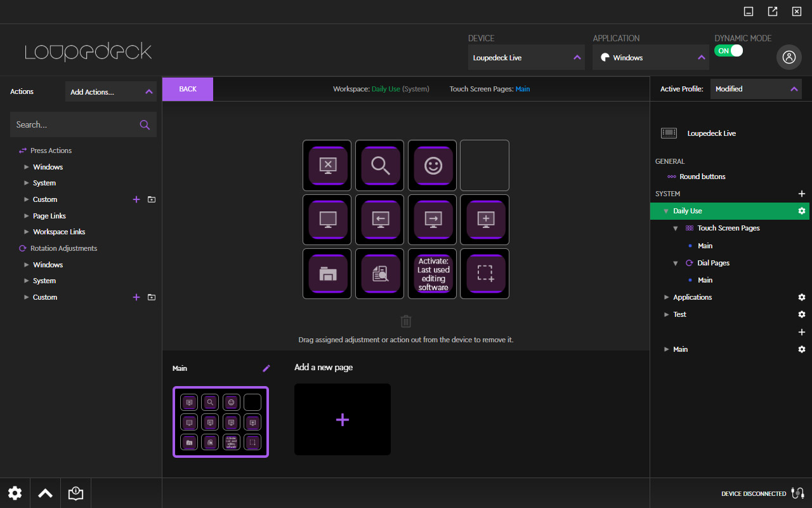Select the monitor left-arrow action button
This screenshot has width=812, height=508.
[x=379, y=220]
